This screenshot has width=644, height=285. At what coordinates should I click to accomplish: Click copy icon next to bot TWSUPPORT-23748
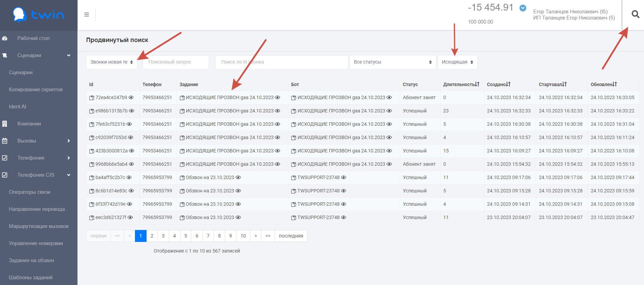[x=293, y=178]
